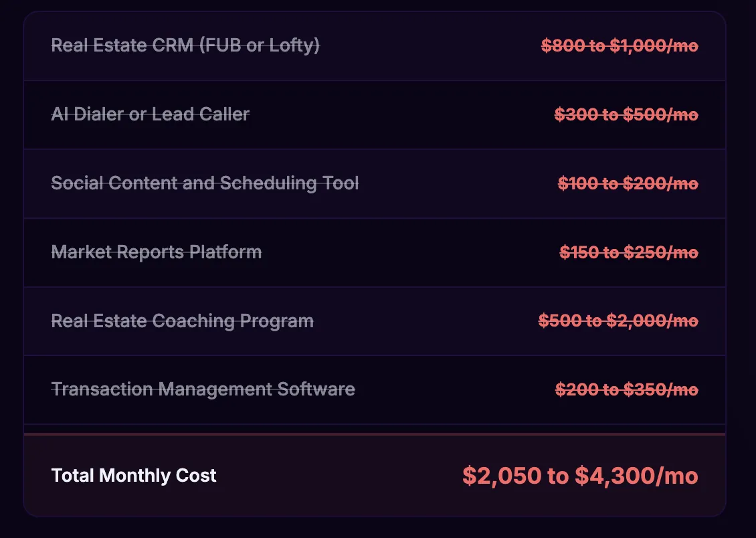This screenshot has width=756, height=538.
Task: Click the Real Estate CRM (FUB or Lofty) label
Action: point(185,46)
